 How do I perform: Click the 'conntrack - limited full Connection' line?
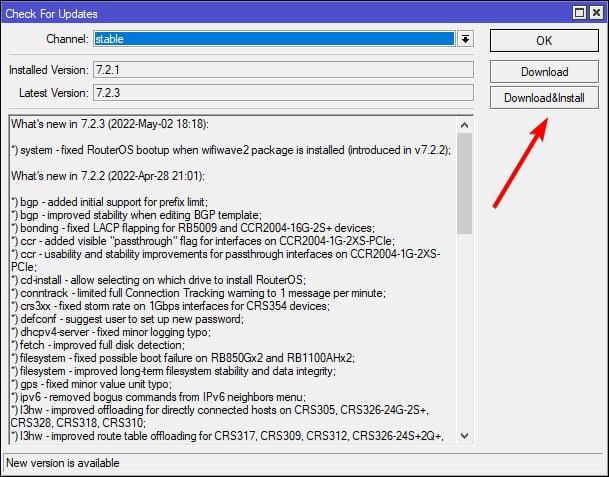click(198, 293)
